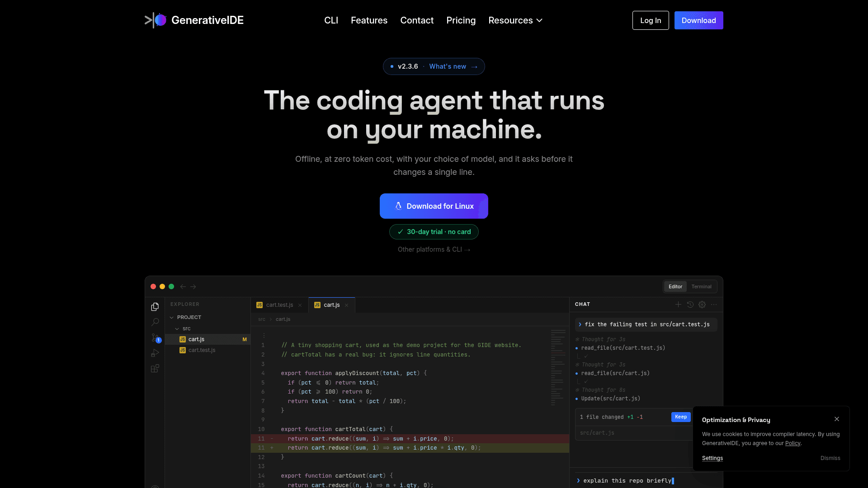This screenshot has width=868, height=488.
Task: Click the 'read_file(src/cart.js)' step
Action: [x=615, y=373]
